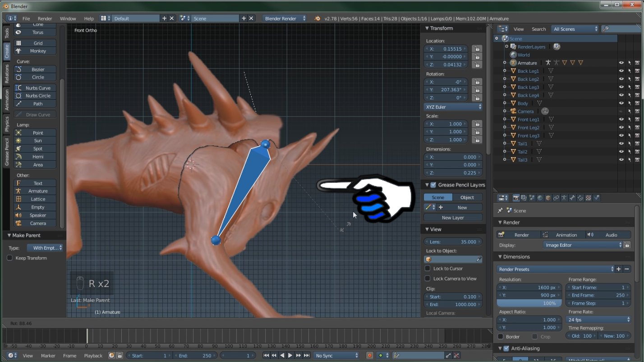Screen dimensions: 644x362
Task: Toggle the Scale Z lock
Action: point(476,140)
